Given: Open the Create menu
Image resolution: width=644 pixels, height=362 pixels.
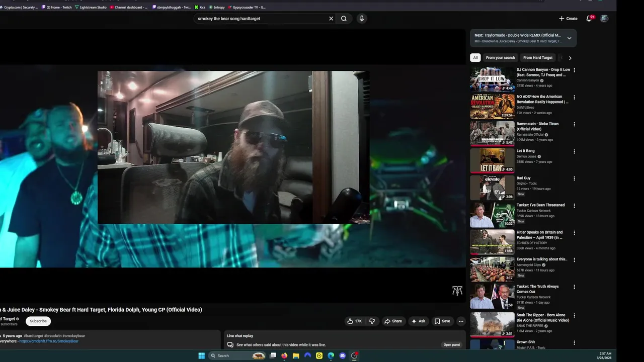Looking at the screenshot, I should click(x=568, y=19).
